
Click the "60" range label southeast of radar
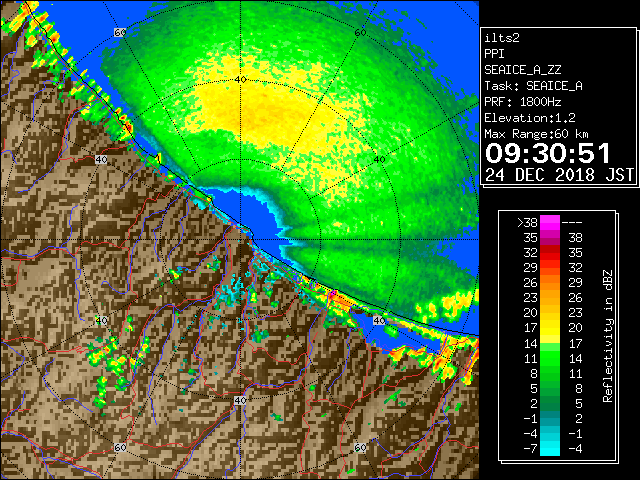tap(360, 447)
